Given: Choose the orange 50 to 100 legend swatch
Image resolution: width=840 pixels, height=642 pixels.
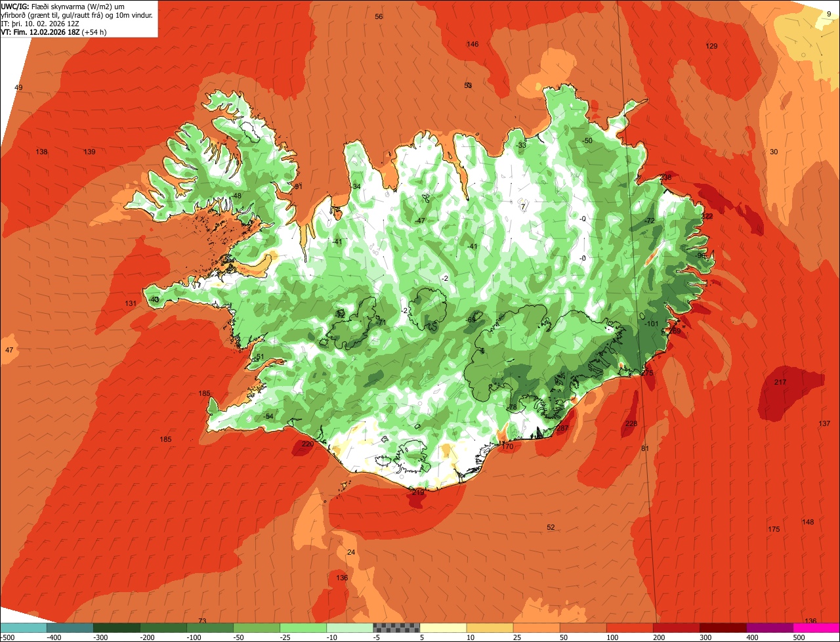Looking at the screenshot, I should pyautogui.click(x=583, y=628).
